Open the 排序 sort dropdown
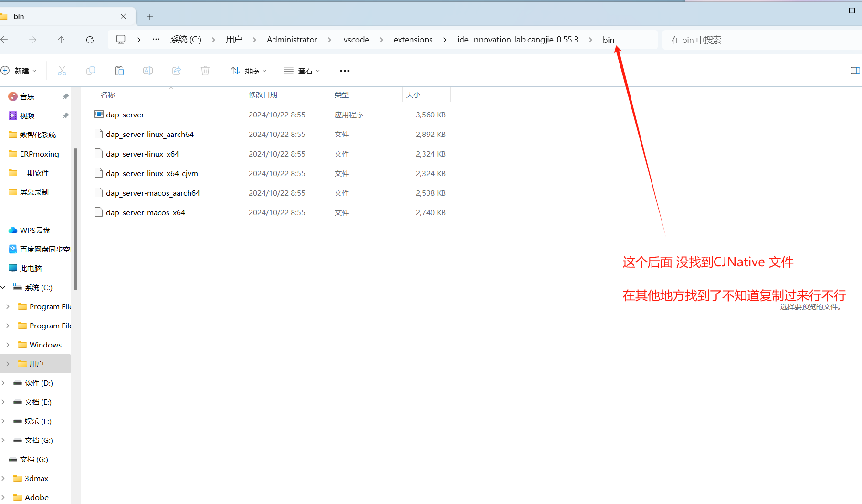862x504 pixels. click(248, 71)
